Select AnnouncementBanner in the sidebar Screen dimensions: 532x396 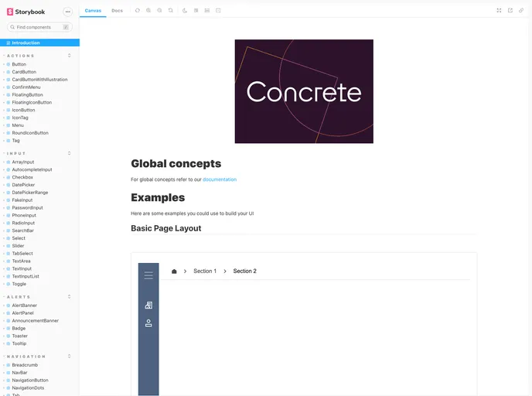pos(36,321)
